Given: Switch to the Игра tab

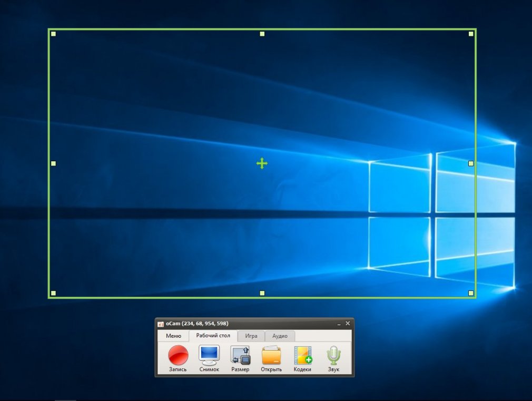Looking at the screenshot, I should pos(251,336).
